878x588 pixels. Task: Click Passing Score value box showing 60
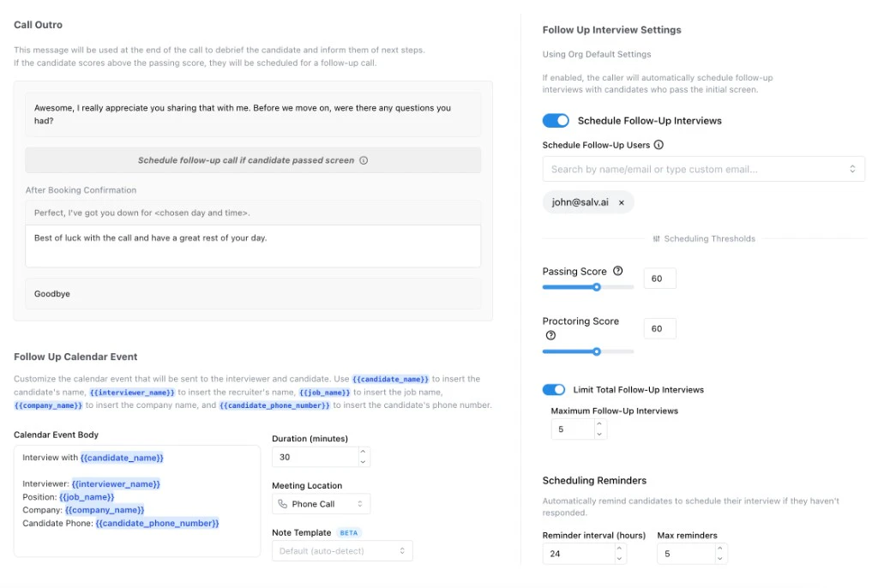659,279
